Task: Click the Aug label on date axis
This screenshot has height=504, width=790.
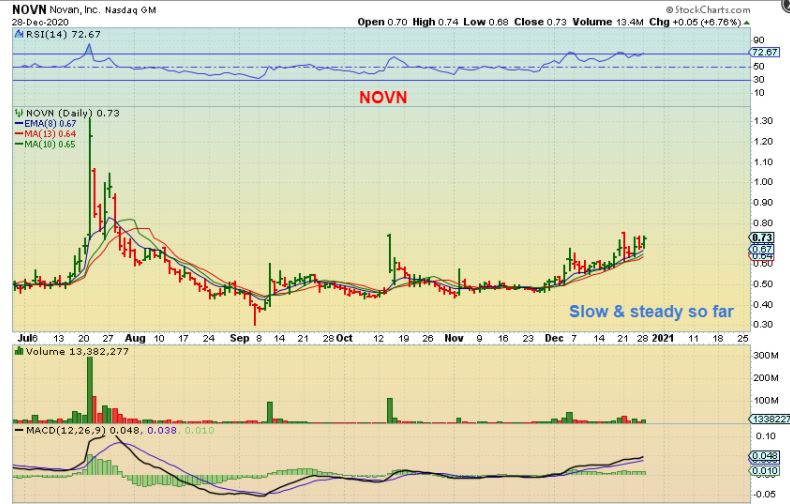Action: tap(135, 338)
